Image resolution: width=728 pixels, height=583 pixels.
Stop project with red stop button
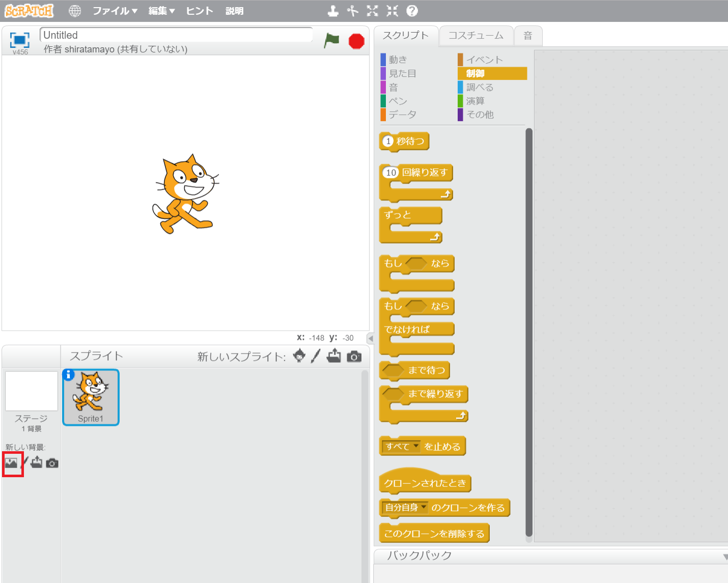click(356, 41)
